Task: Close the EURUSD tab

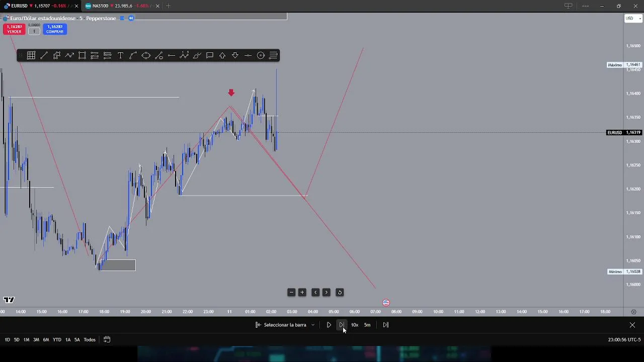Action: [76, 6]
